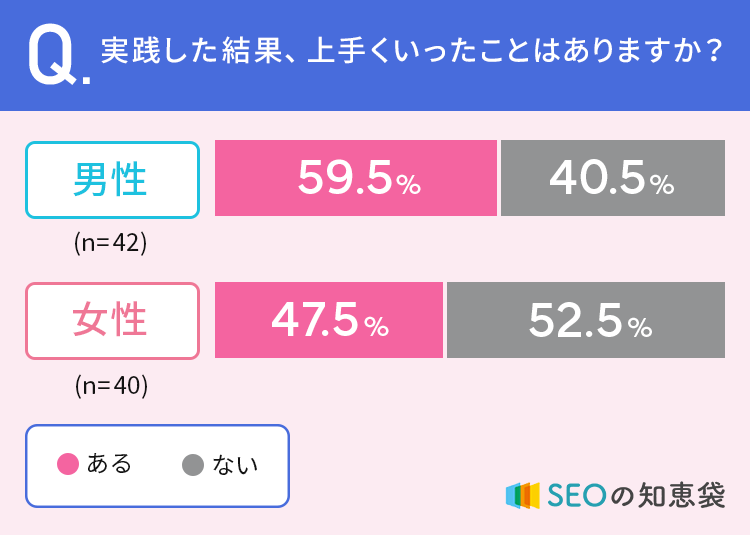The width and height of the screenshot is (750, 535).
Task: Click the question mark ending the title
Action: pos(713,51)
